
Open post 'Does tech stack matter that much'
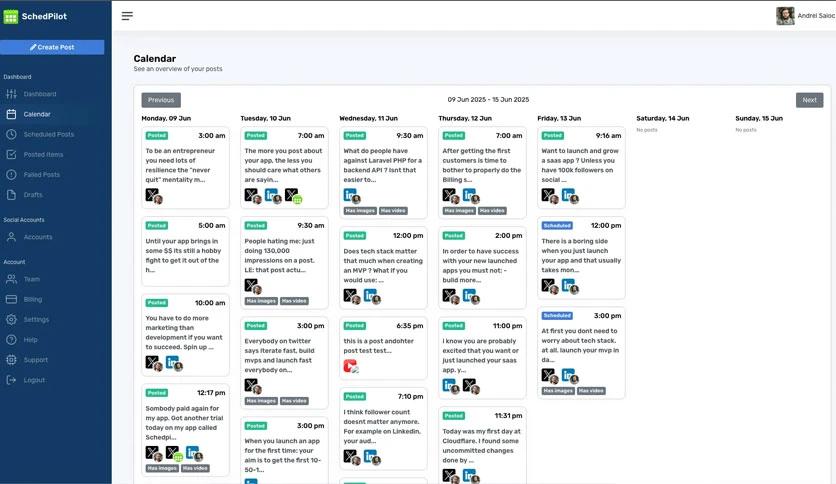point(383,268)
